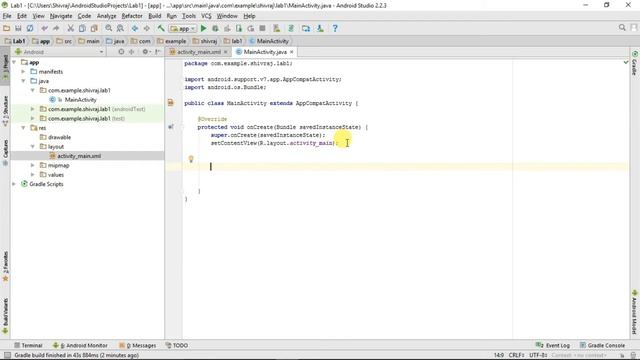Click the SDK Manager download icon
The image size is (640, 360).
click(320, 28)
